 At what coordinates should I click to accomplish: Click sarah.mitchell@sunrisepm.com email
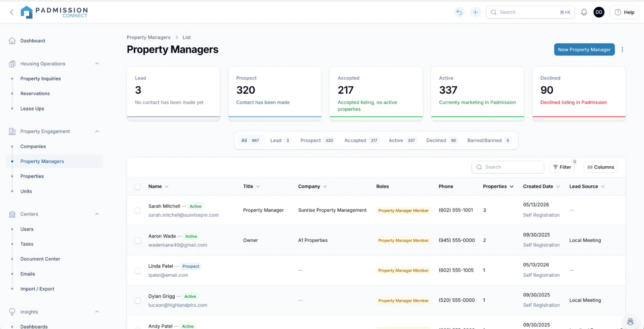(x=184, y=215)
